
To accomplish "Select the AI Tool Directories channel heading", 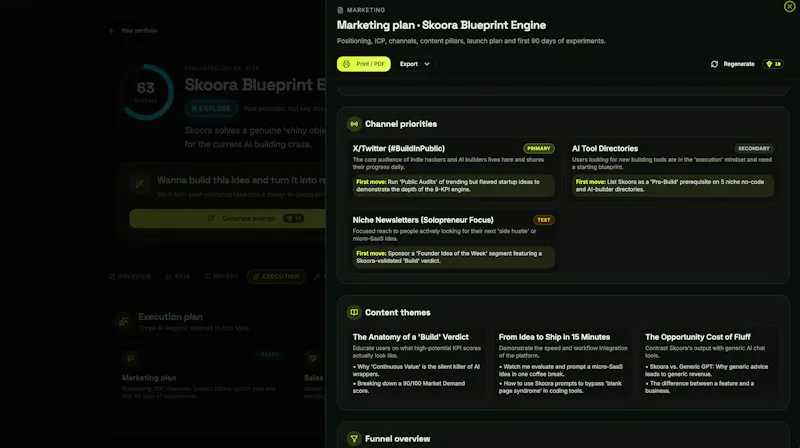I will pos(605,148).
